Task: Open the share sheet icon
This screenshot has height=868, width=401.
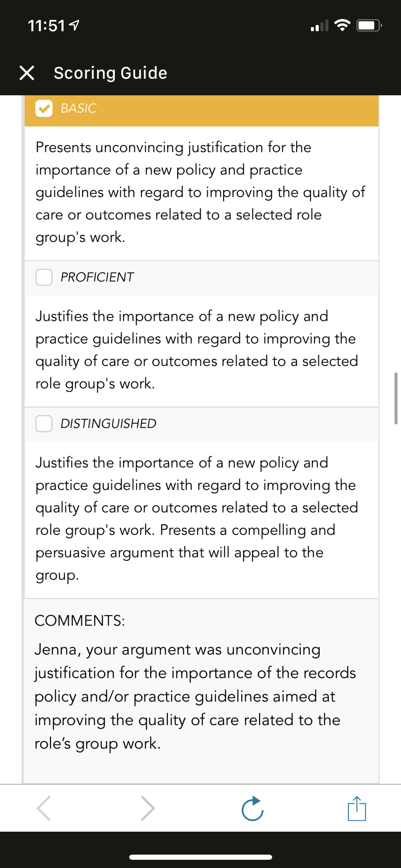Action: point(357,808)
